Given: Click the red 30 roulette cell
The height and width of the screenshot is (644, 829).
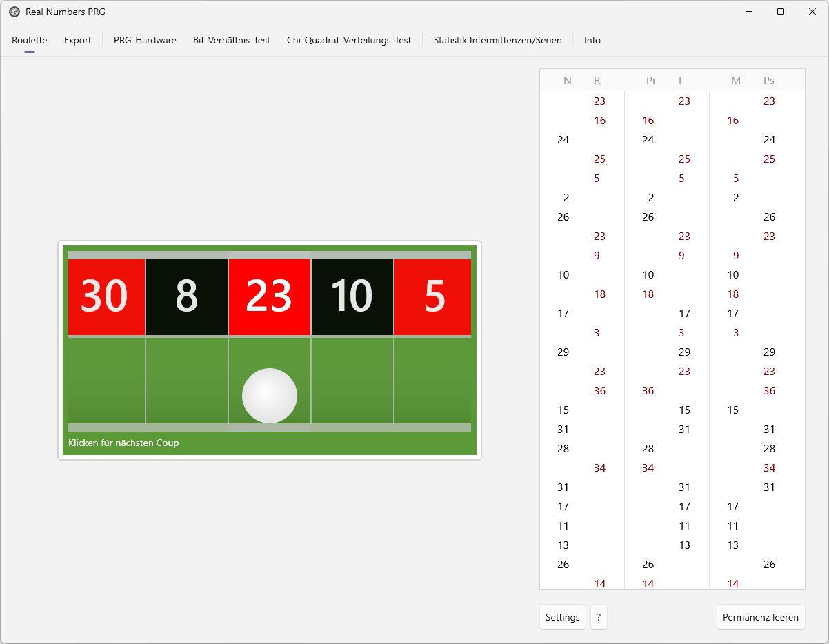Looking at the screenshot, I should 106,296.
